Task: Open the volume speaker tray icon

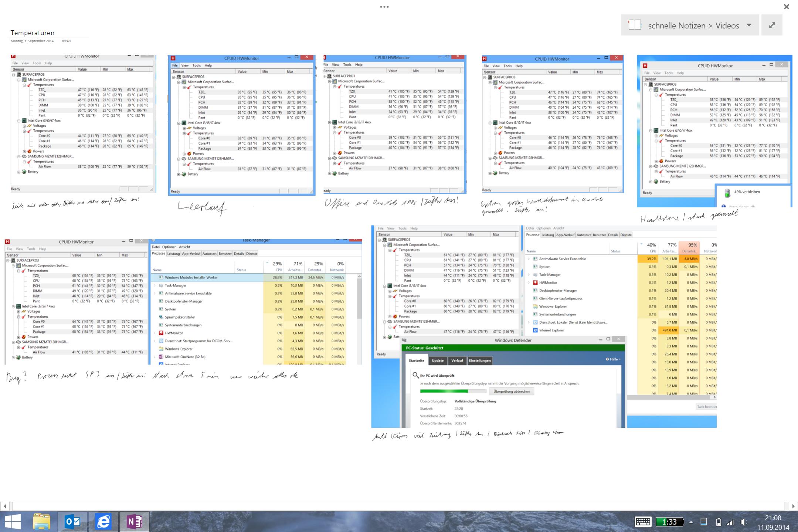Action: coord(744,522)
